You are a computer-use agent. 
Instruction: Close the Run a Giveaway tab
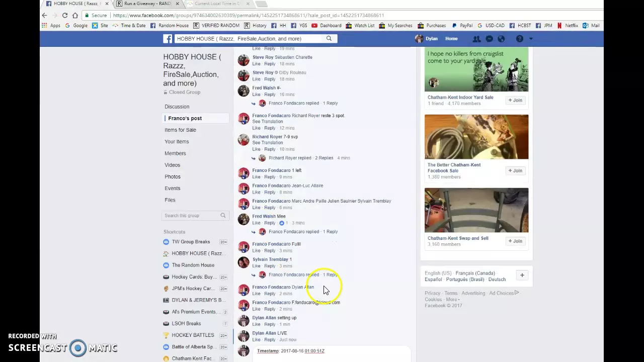coord(177,4)
